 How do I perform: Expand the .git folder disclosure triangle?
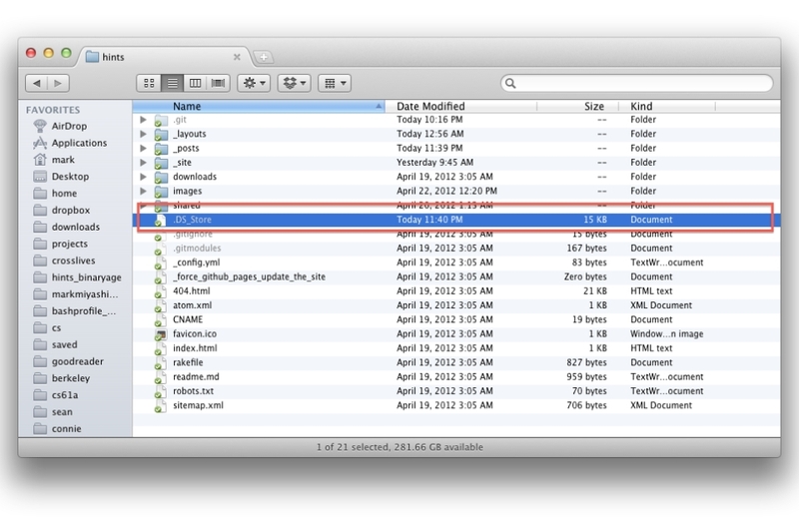143,120
